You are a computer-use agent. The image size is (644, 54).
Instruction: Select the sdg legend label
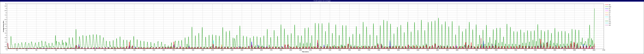610,21
